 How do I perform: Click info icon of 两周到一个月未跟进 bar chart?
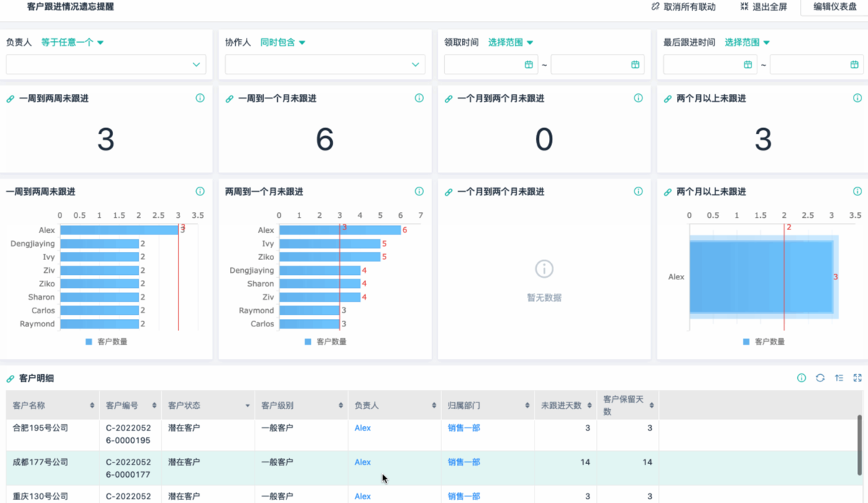tap(419, 192)
